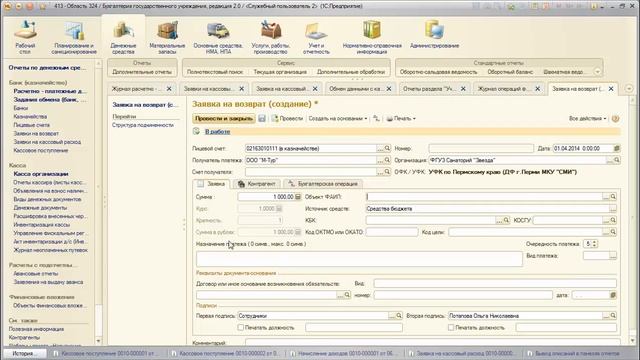Open Нормативно-справочная информация section
The image size is (640, 360).
(372, 37)
